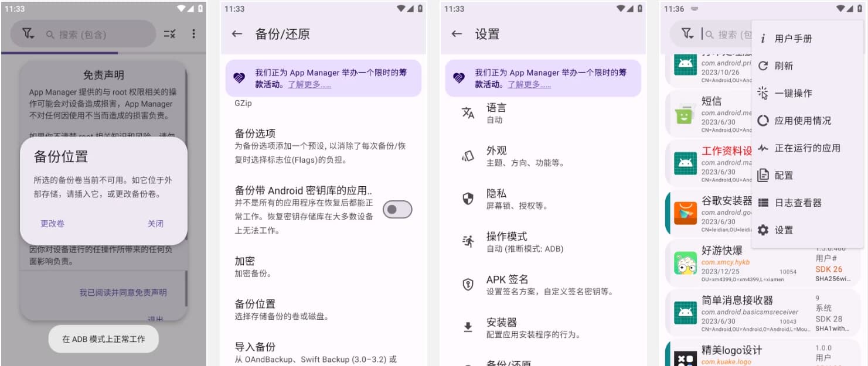Tap 关闭 to dismiss the dialog
Viewport: 868px width, 366px height.
coord(155,223)
